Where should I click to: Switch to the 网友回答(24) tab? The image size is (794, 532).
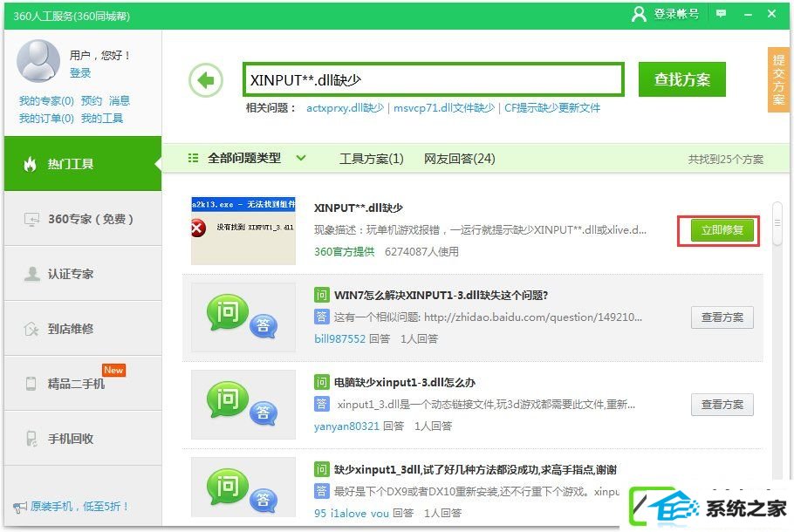[x=459, y=159]
